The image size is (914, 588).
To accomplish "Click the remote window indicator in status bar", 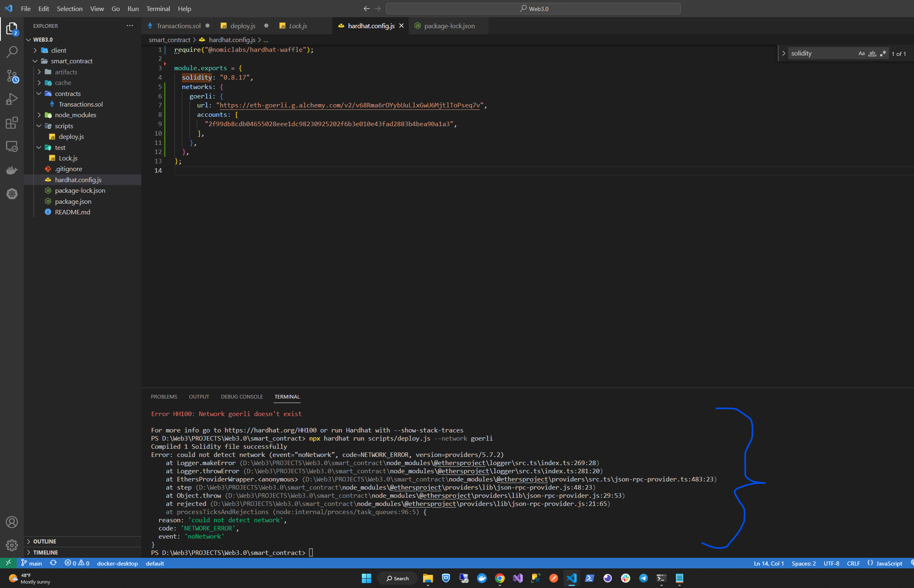I will tap(8, 563).
